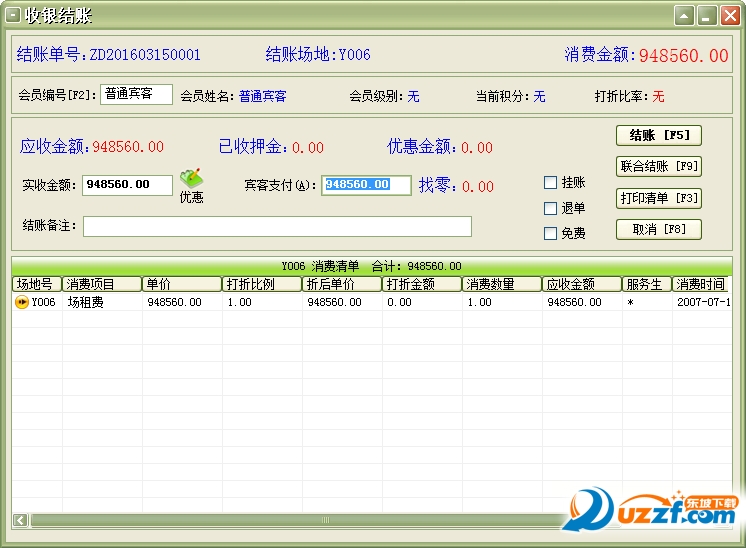Image resolution: width=746 pixels, height=548 pixels.
Task: Click the 优惠 discount icon
Action: pyautogui.click(x=191, y=185)
